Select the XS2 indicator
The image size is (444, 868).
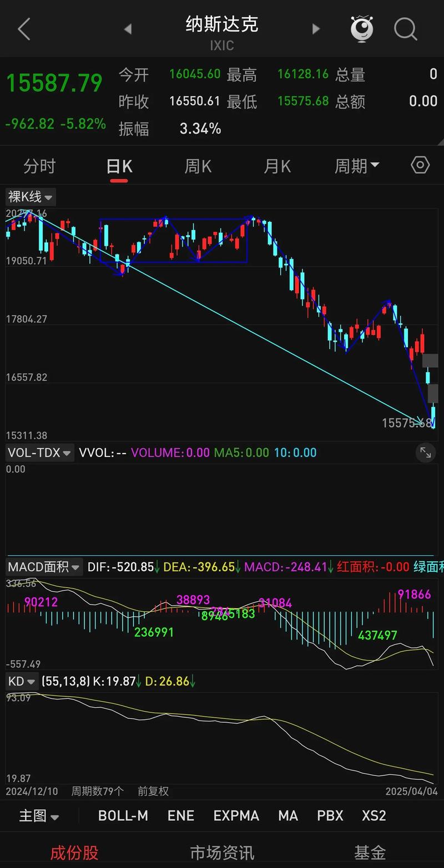click(374, 816)
